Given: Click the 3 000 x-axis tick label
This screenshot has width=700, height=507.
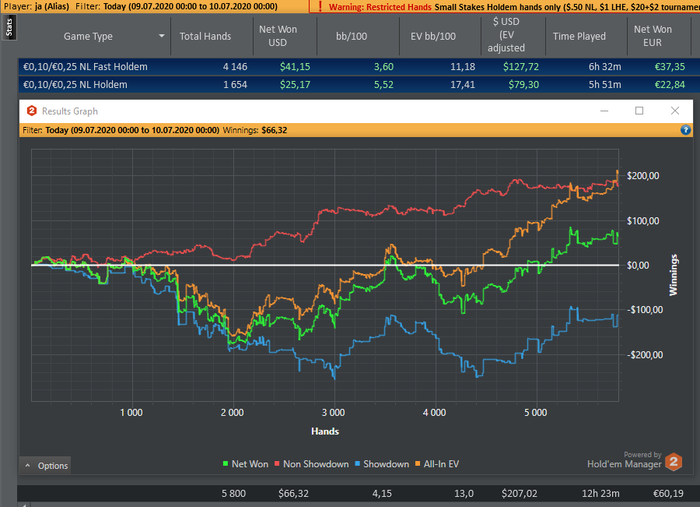Looking at the screenshot, I should (x=333, y=413).
